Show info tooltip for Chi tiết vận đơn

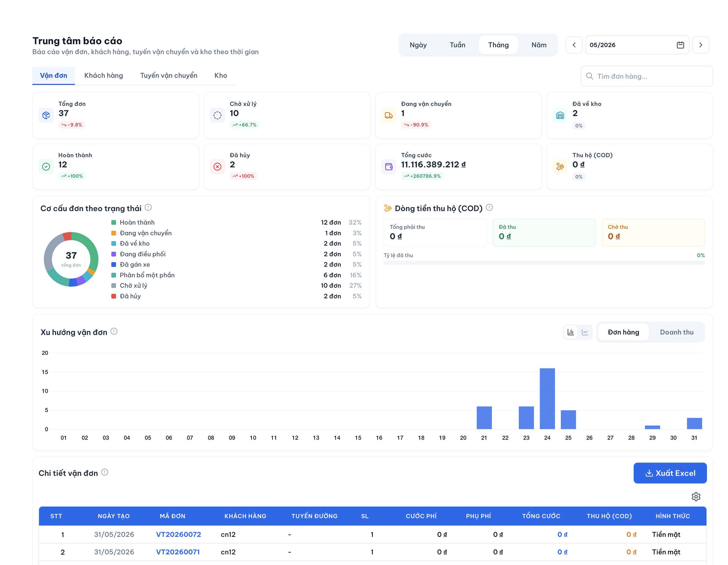[105, 472]
